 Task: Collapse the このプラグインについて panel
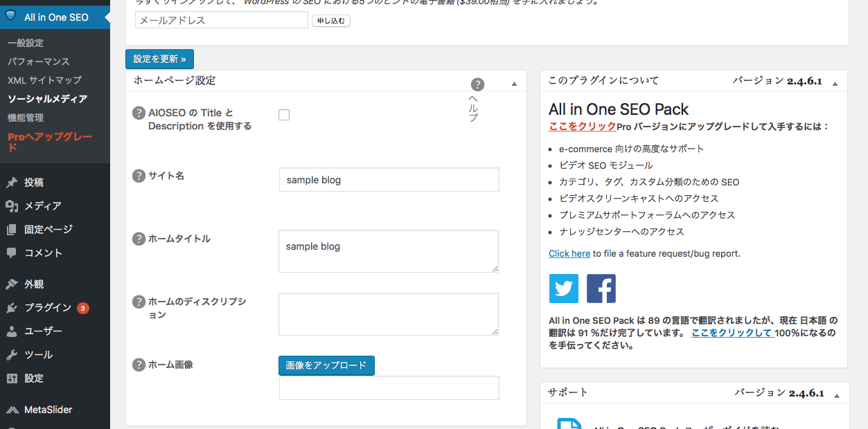835,84
